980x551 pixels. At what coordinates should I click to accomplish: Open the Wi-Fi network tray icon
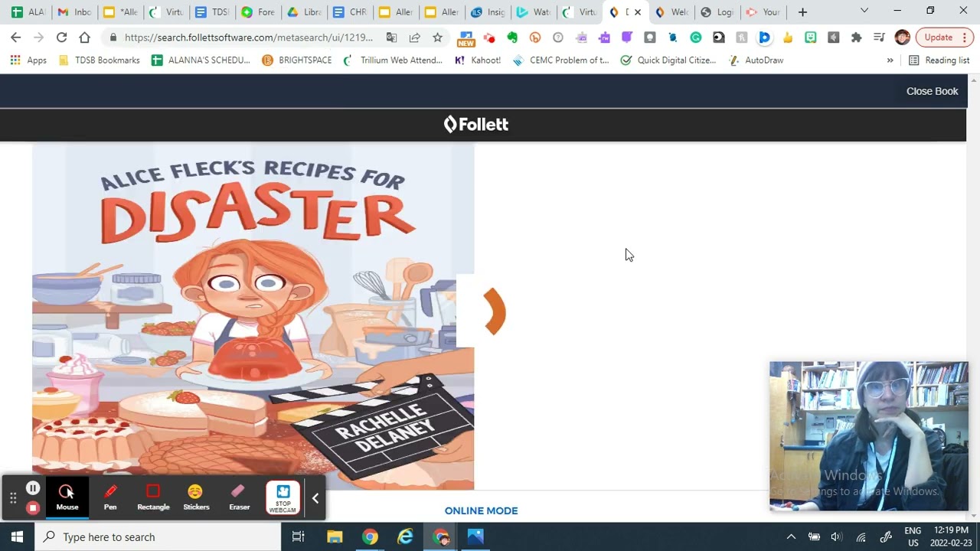(x=861, y=537)
